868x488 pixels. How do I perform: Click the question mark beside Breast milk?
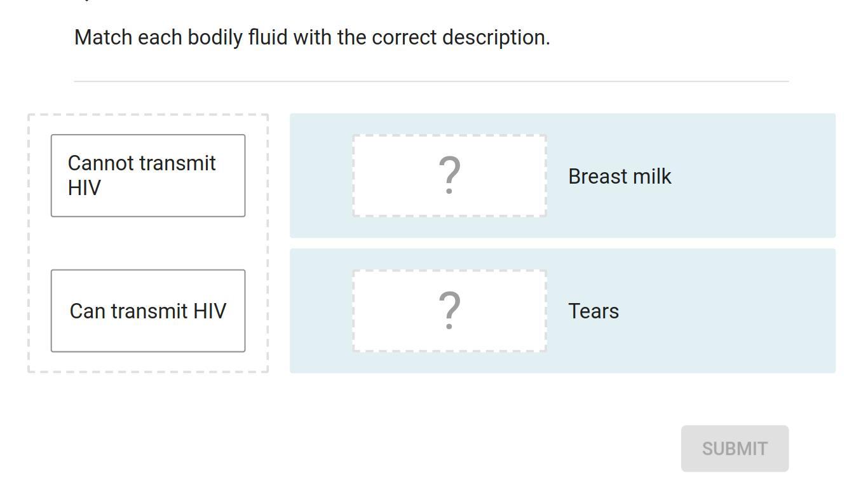tap(449, 175)
